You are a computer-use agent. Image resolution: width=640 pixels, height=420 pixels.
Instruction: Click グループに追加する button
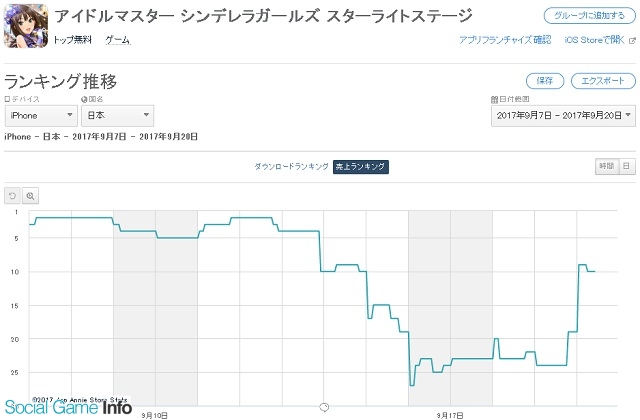(x=589, y=16)
